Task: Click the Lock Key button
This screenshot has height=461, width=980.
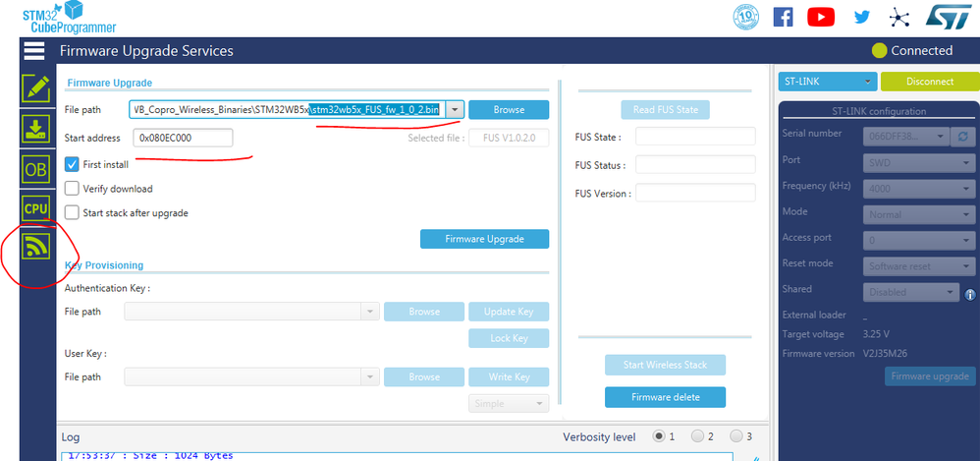Action: pos(509,338)
